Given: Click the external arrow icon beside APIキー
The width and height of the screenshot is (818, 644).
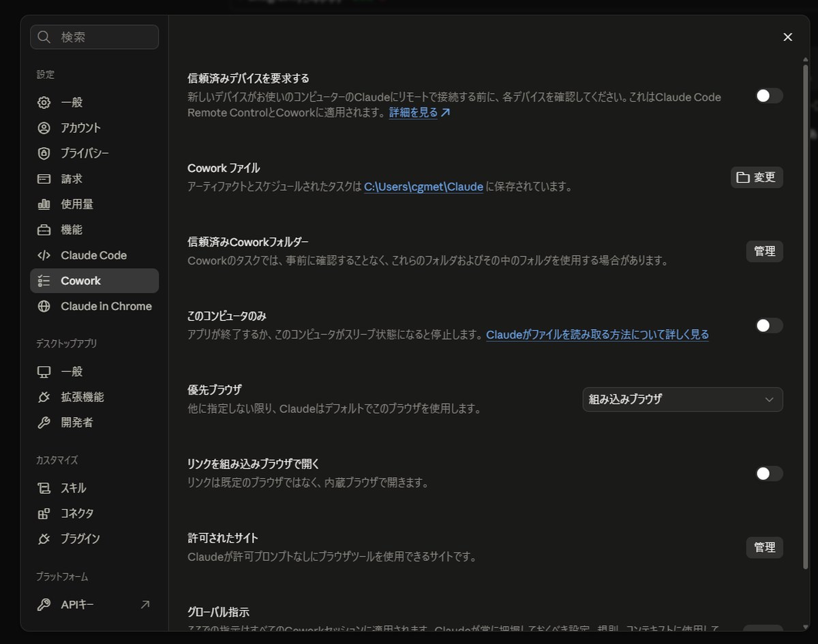Looking at the screenshot, I should (145, 604).
